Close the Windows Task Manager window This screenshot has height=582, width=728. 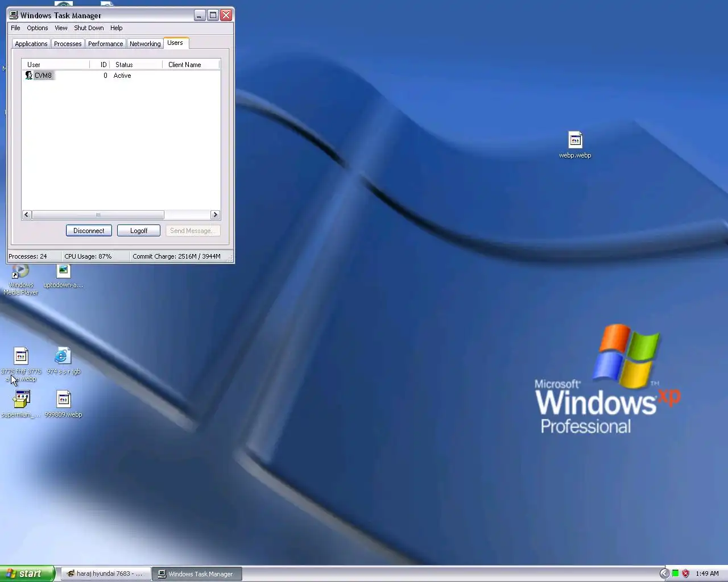click(226, 15)
